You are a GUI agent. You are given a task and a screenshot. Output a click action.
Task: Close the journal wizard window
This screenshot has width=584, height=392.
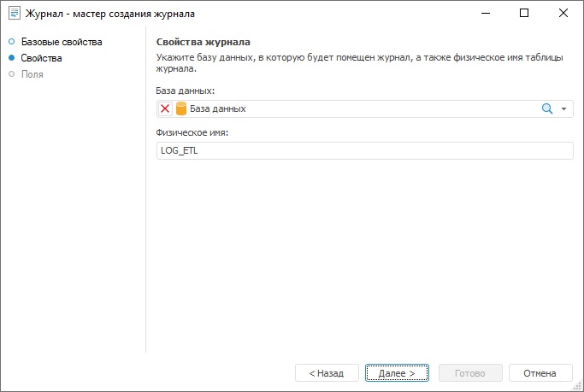pos(563,14)
